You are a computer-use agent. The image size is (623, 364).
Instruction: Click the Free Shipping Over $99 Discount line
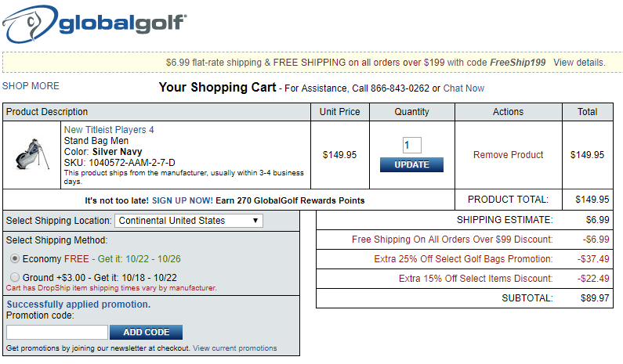tap(452, 240)
